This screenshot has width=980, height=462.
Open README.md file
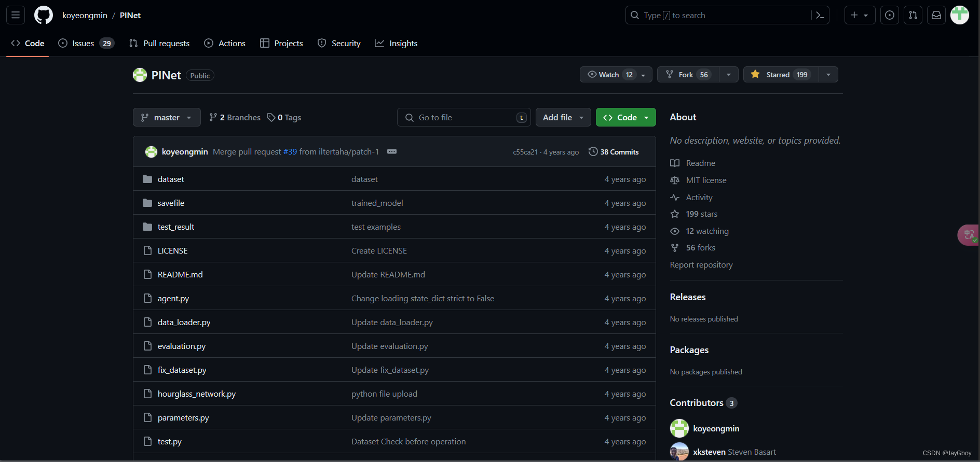180,274
